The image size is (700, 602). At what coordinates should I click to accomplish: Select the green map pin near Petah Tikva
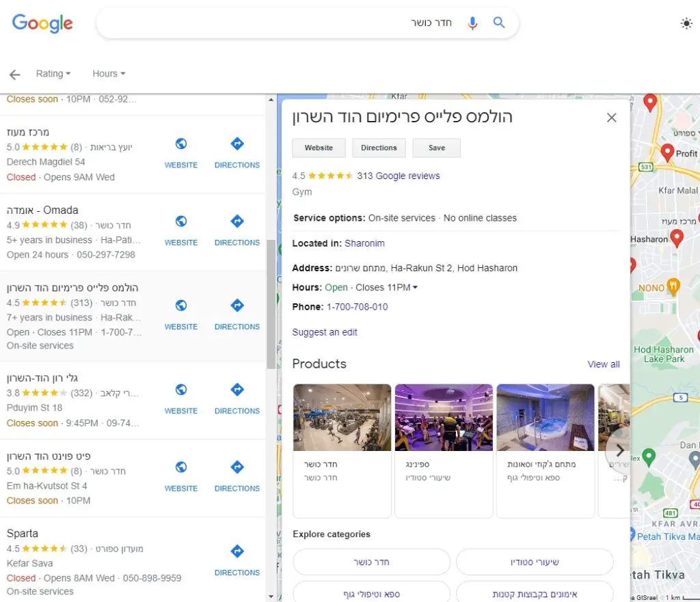pos(648,457)
